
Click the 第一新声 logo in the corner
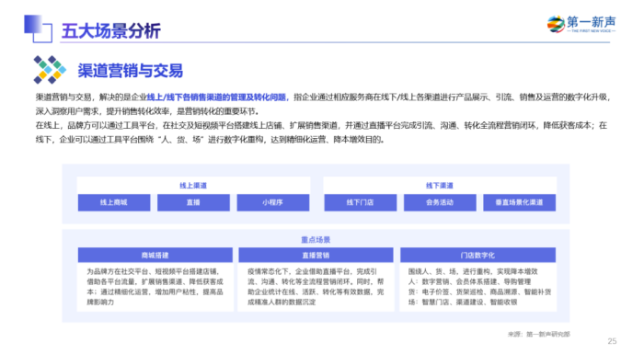(581, 24)
